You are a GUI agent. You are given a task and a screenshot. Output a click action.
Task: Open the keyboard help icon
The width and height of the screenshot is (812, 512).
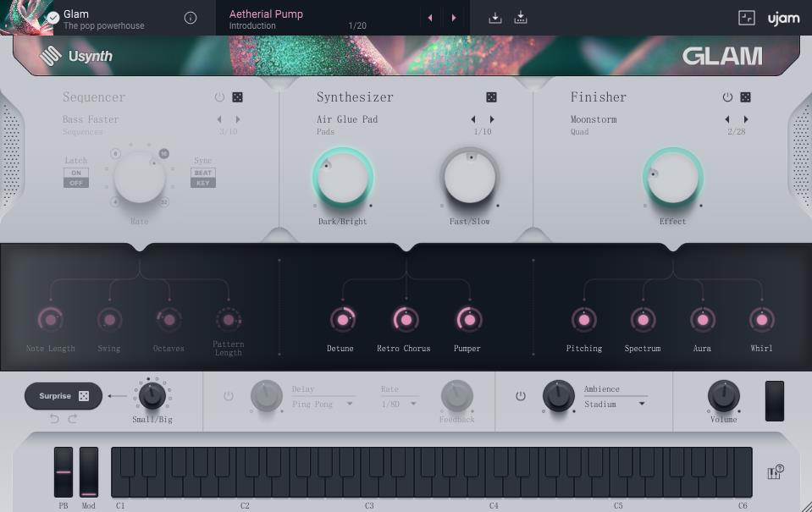(776, 471)
